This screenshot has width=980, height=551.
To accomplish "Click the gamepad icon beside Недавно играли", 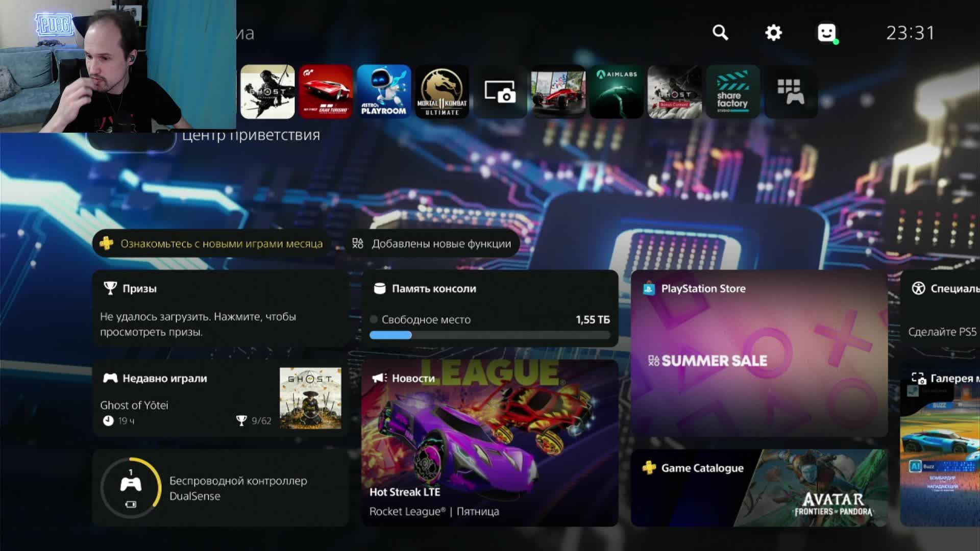I will (x=110, y=378).
